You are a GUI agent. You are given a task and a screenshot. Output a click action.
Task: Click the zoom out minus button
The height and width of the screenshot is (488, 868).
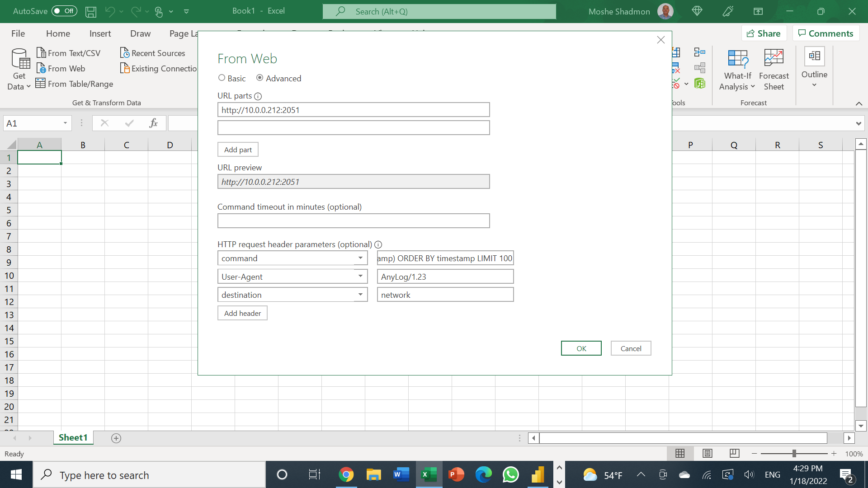point(754,453)
